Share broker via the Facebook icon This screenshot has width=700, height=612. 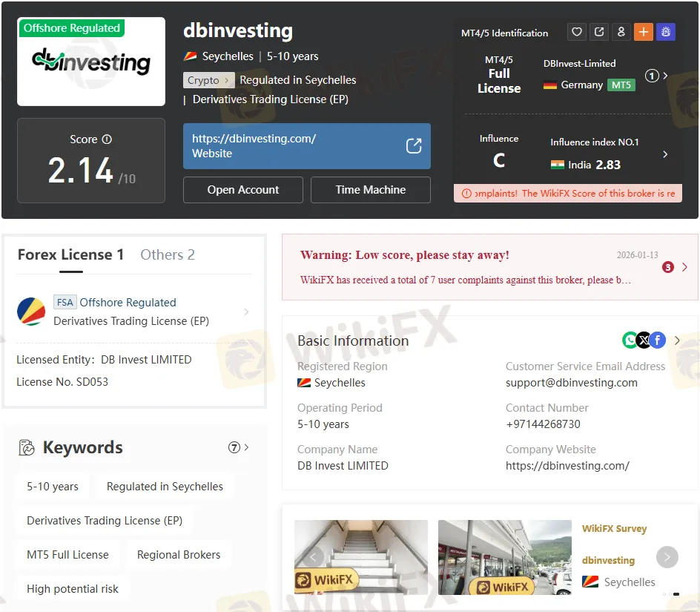(658, 340)
